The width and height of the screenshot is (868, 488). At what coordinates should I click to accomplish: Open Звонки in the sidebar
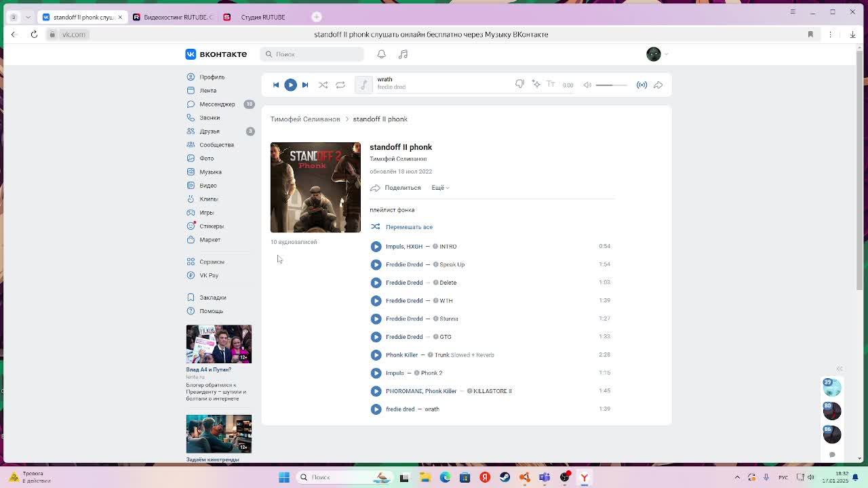tap(209, 118)
